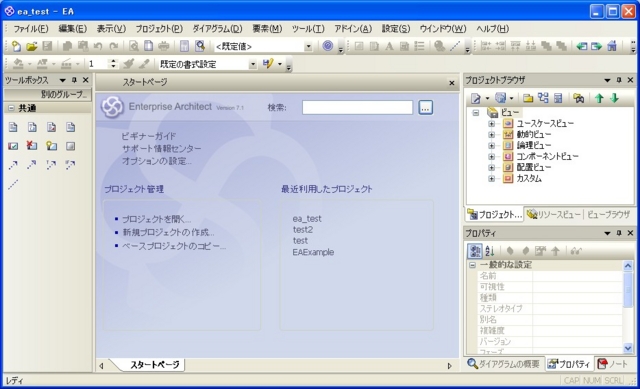Open the ヘルプ(H) menu
Viewport: 640px width, 389px height.
492,29
